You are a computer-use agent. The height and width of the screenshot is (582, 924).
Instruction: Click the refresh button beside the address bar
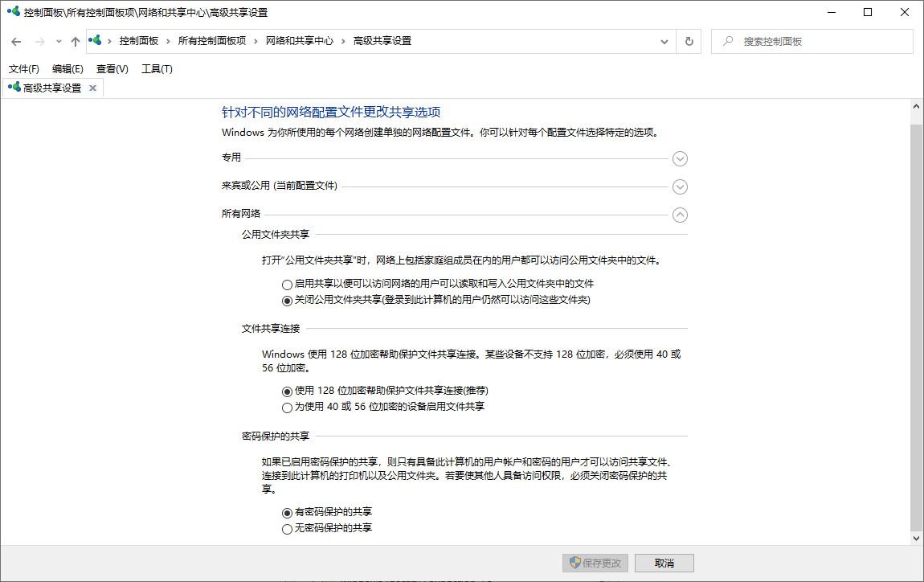[689, 41]
